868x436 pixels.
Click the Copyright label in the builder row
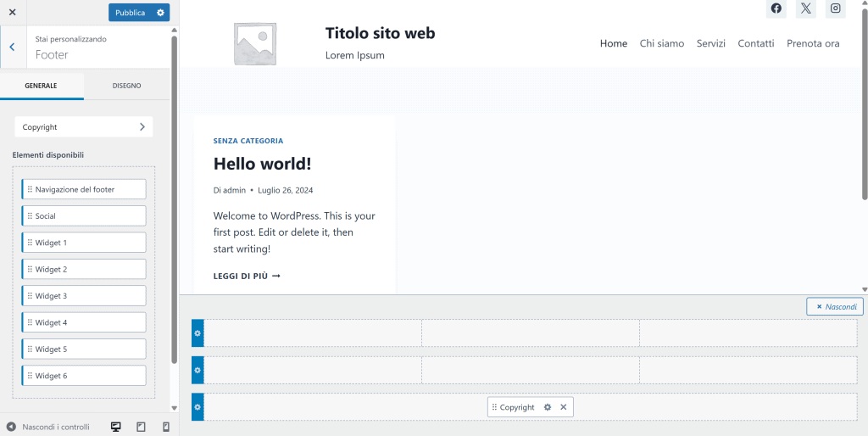(517, 407)
